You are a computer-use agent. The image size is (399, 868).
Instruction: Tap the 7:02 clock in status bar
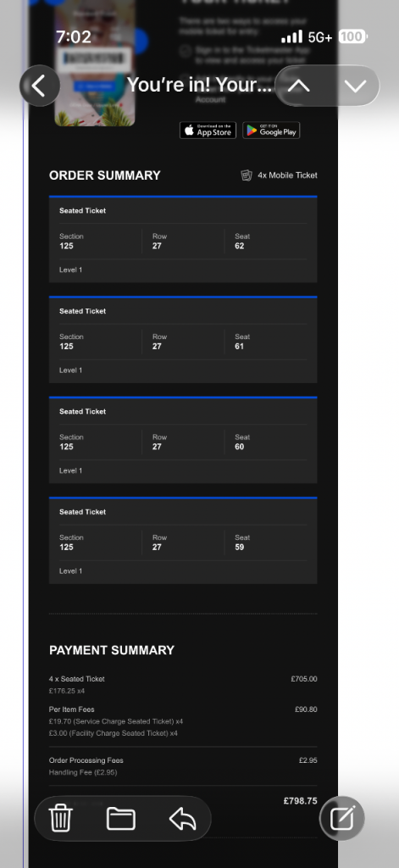point(74,37)
